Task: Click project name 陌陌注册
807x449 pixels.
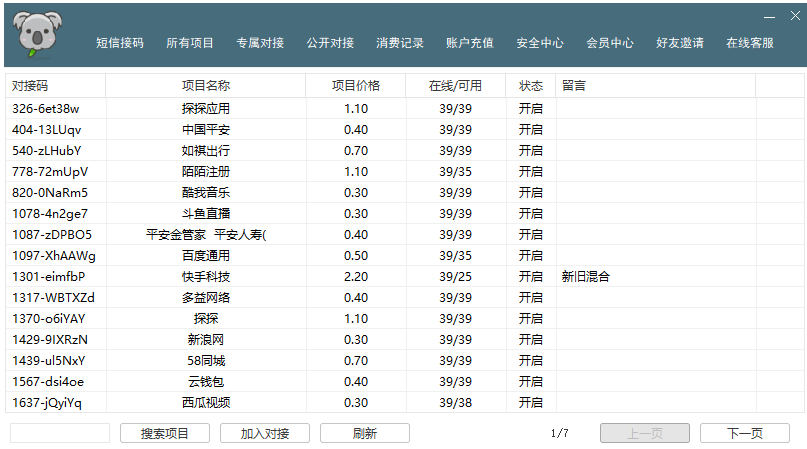Action: point(206,171)
